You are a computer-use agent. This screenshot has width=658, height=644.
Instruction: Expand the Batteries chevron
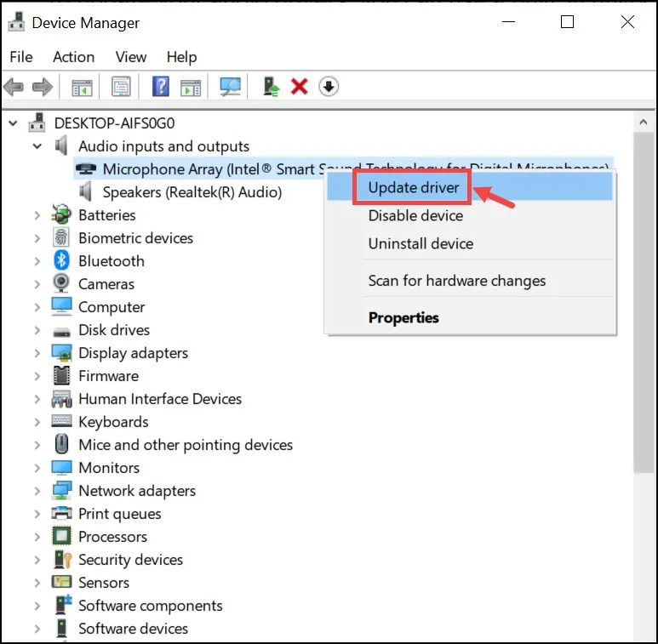pos(37,215)
